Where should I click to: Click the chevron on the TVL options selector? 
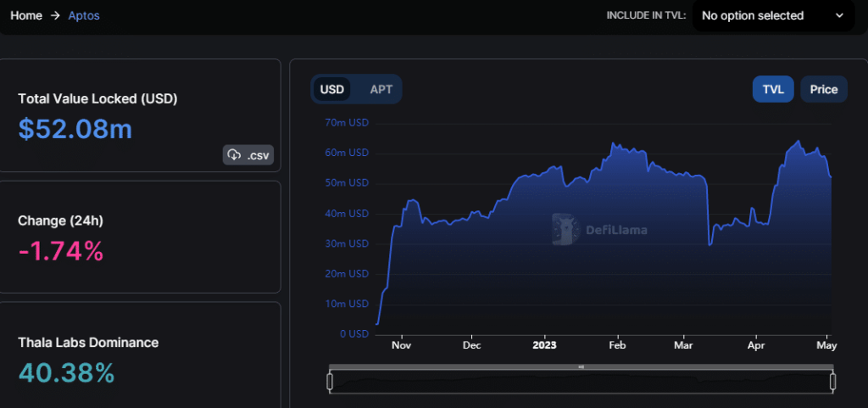(x=839, y=15)
